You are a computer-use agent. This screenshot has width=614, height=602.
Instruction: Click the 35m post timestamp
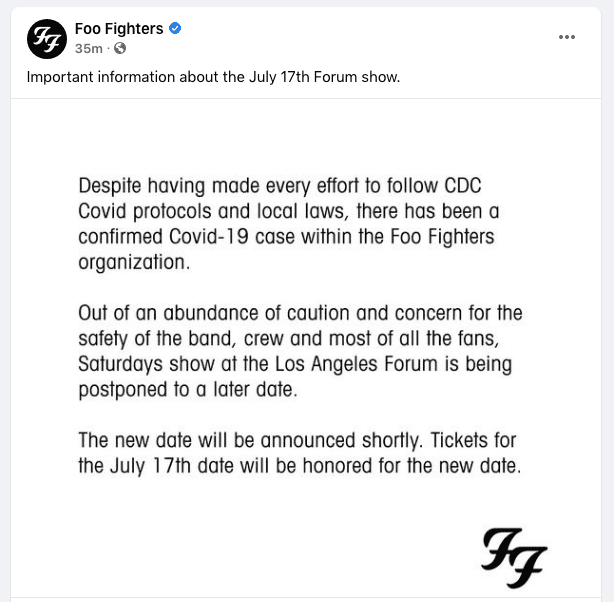(x=88, y=48)
